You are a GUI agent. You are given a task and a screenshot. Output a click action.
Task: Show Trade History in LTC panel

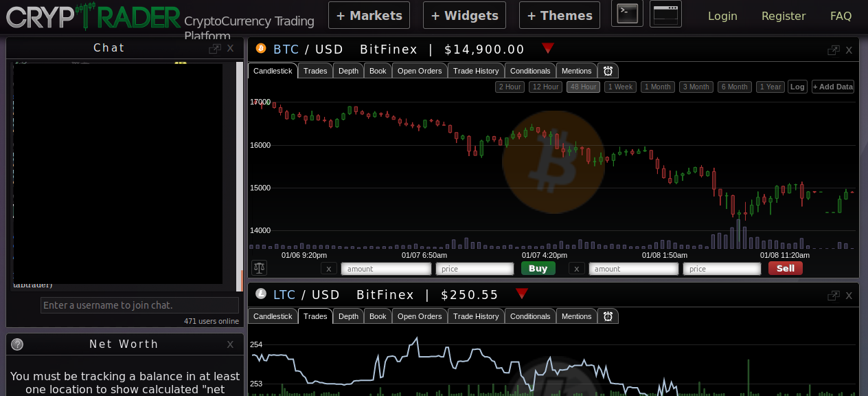coord(476,316)
